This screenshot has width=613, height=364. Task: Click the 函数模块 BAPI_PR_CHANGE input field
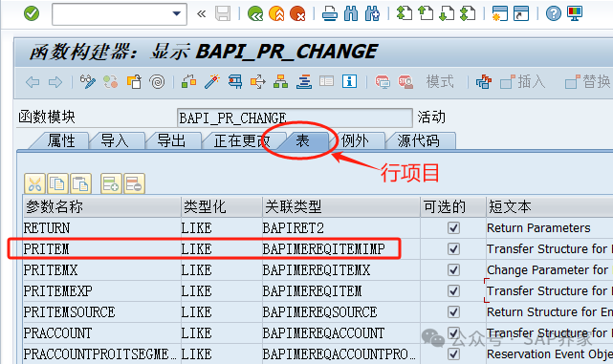pos(295,118)
